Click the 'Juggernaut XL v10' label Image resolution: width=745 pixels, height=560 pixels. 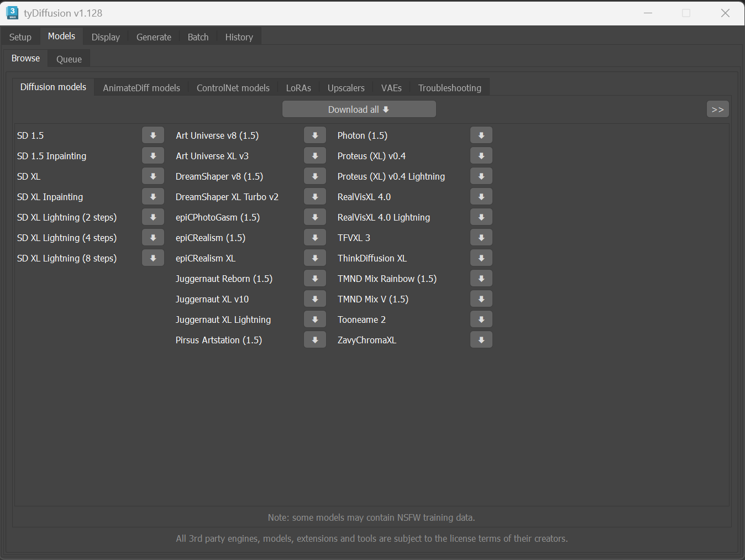tap(212, 299)
